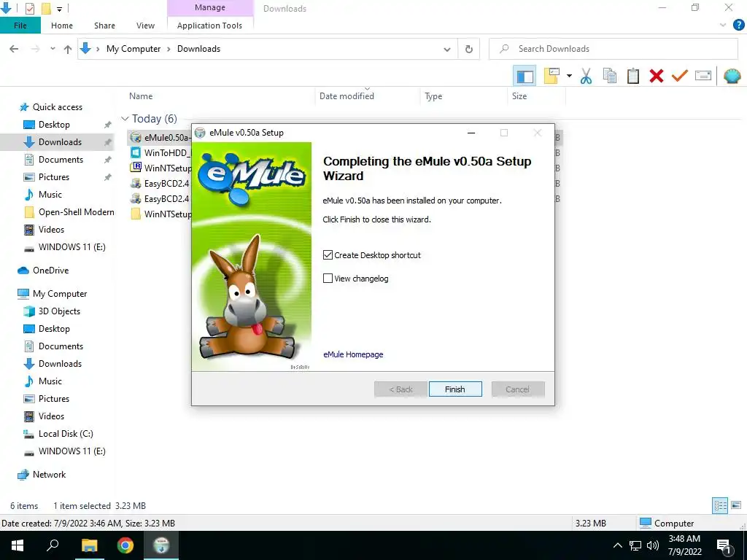Switch to the View ribbon tab
Screen dimensions: 747x560
click(x=145, y=26)
